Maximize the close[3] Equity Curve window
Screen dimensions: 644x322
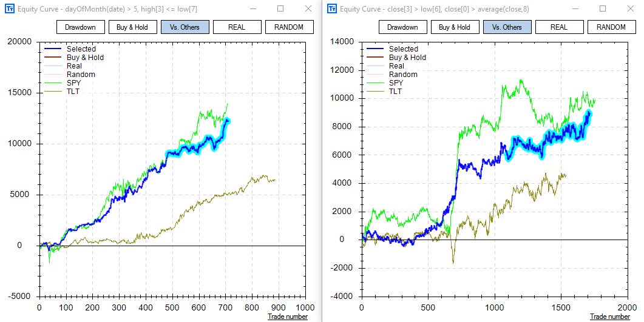click(603, 9)
